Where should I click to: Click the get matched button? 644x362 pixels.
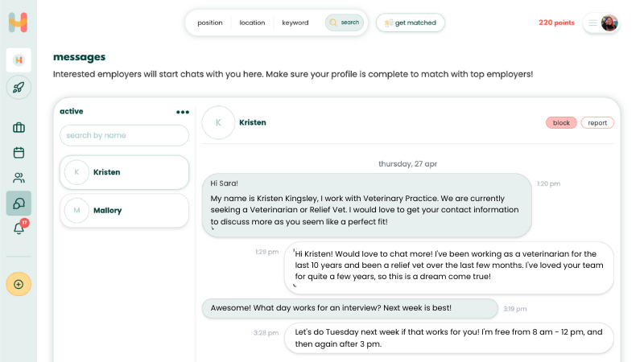click(411, 23)
